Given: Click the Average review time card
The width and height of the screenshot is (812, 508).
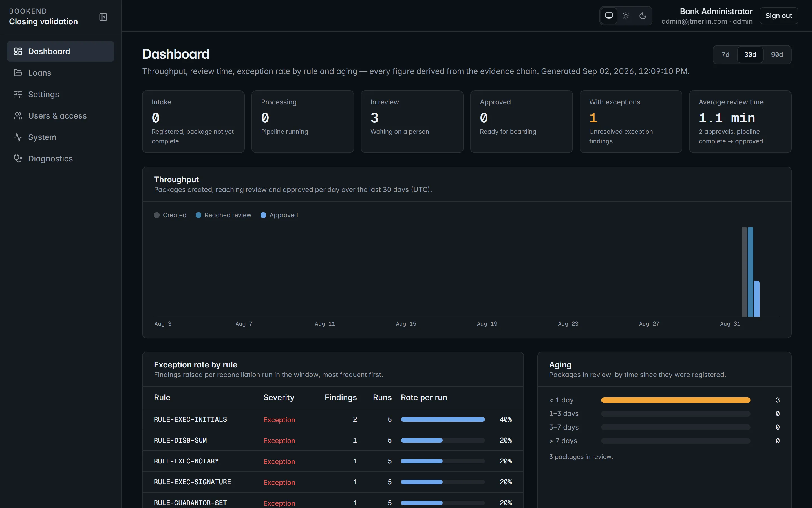Looking at the screenshot, I should click(x=740, y=122).
